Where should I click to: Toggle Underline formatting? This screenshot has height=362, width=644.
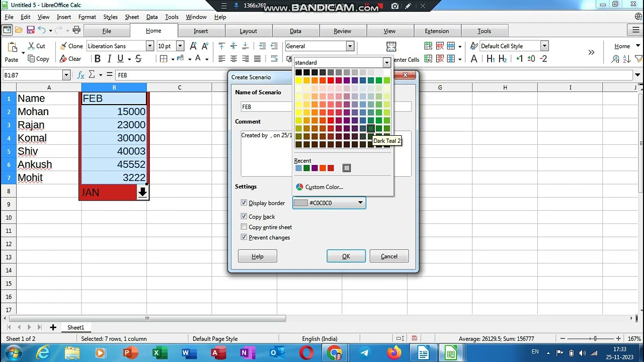pos(121,59)
